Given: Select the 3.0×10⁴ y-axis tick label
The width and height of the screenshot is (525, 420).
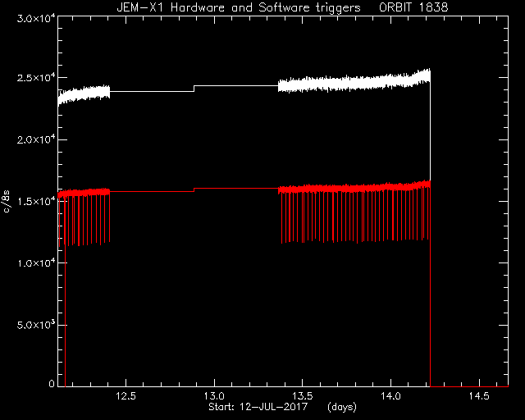Looking at the screenshot, I should coord(36,18).
